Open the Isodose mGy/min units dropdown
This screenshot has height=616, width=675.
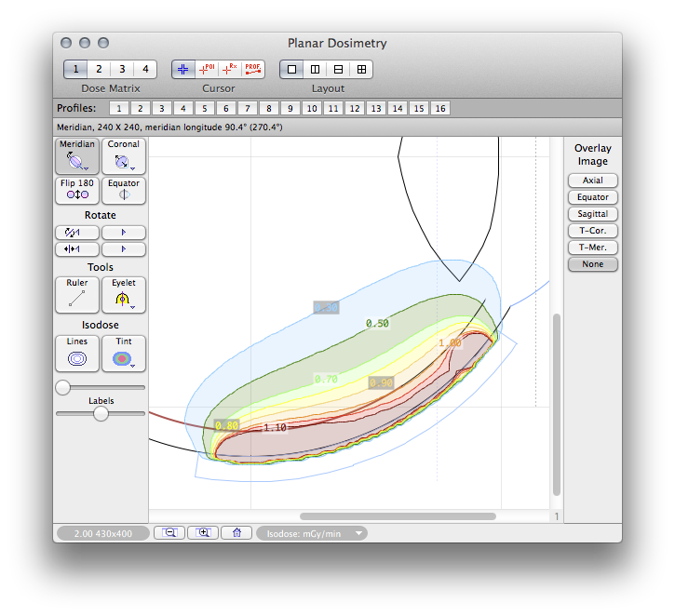(x=312, y=533)
